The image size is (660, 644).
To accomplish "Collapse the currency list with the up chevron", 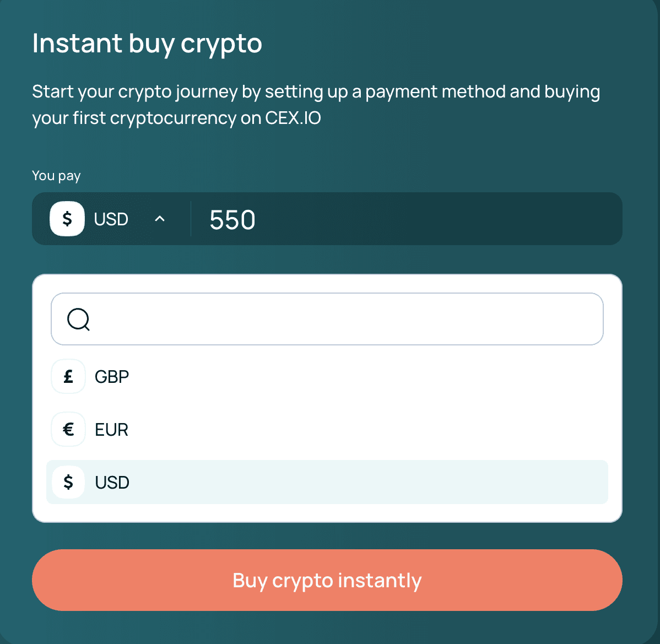I will point(160,219).
